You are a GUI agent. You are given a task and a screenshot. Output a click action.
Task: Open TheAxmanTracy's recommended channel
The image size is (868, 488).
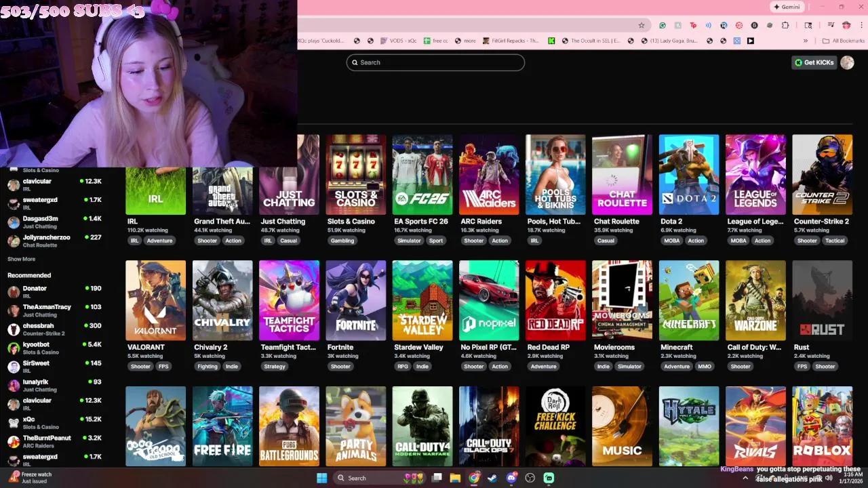(x=54, y=310)
